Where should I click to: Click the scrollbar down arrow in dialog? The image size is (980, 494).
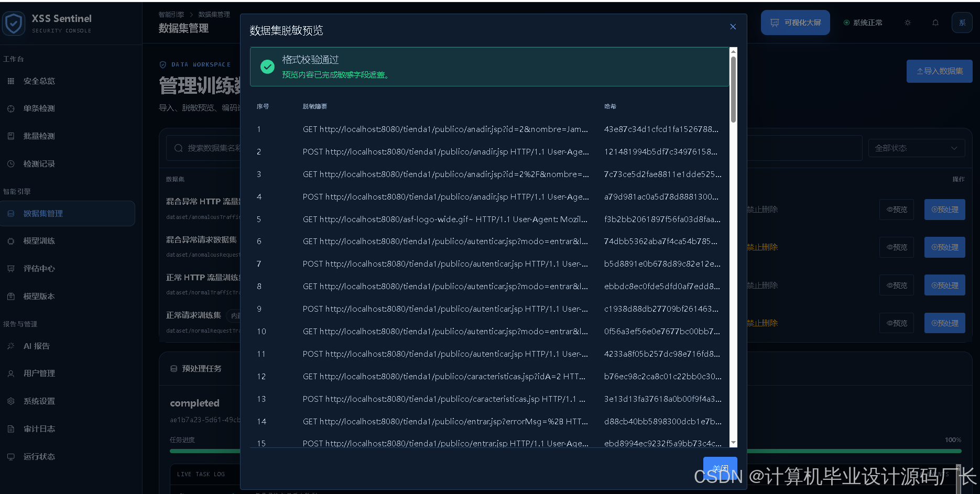[x=733, y=443]
